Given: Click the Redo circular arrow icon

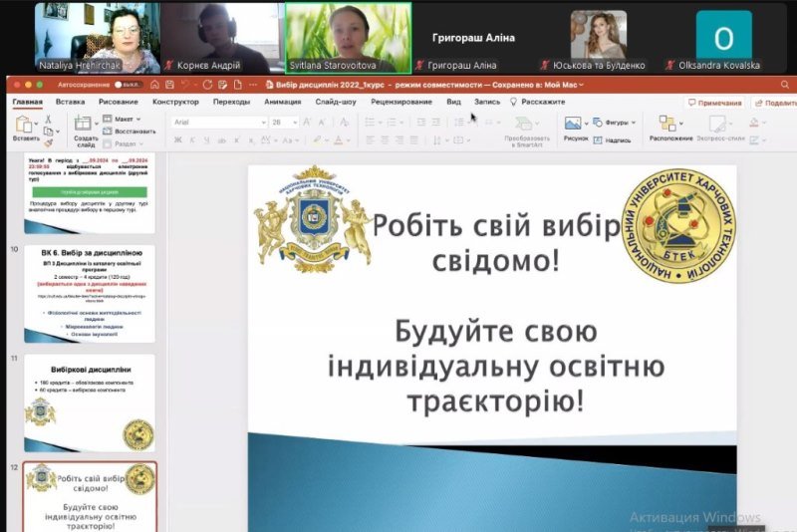Looking at the screenshot, I should [x=207, y=85].
